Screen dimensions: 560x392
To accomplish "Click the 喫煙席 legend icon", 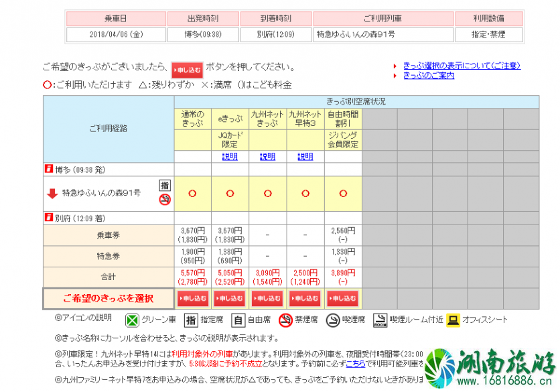I will click(333, 320).
